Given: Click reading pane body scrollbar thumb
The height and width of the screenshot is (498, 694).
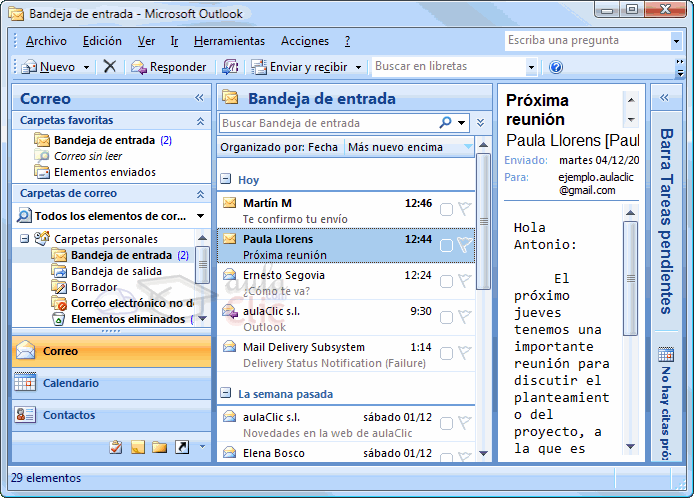Looking at the screenshot, I should (630, 278).
